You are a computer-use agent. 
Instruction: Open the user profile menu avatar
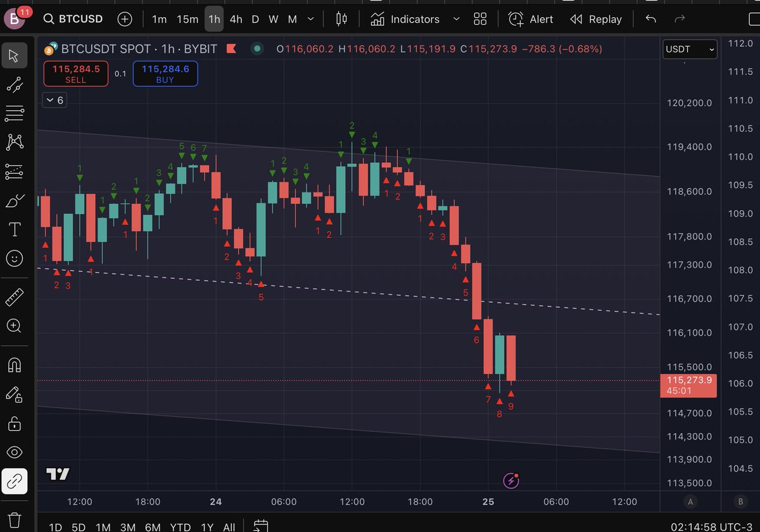point(15,20)
